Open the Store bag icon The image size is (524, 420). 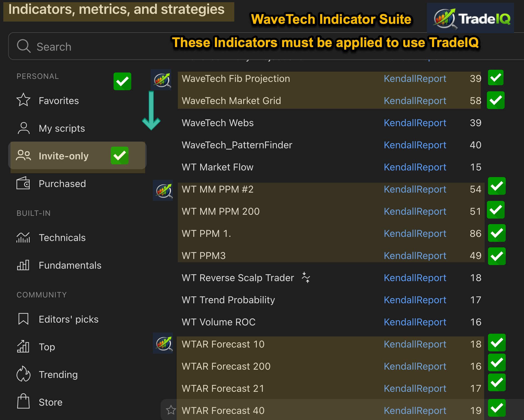point(24,402)
